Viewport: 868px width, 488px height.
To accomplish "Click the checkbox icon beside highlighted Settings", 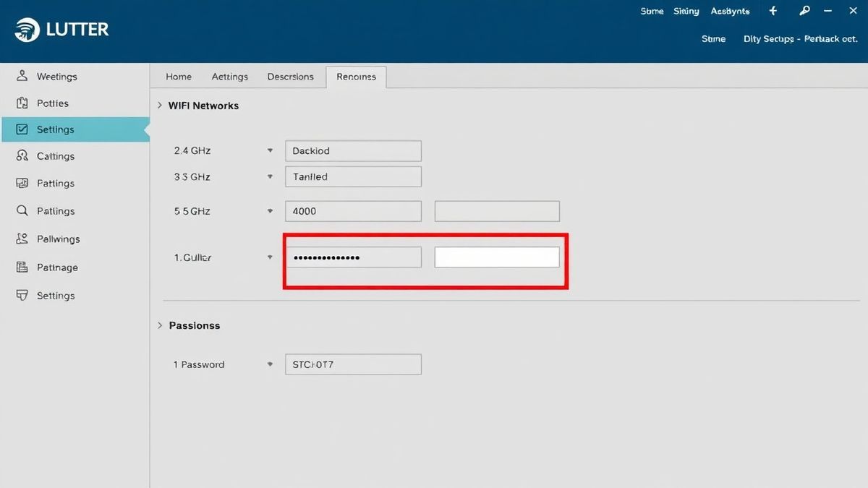I will point(22,129).
